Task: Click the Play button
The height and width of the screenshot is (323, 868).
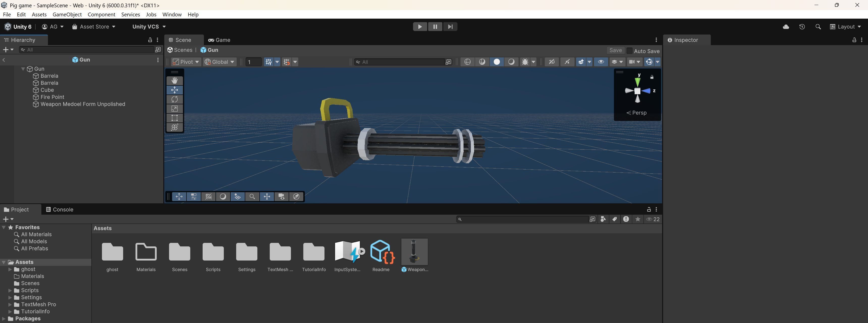Action: [420, 26]
